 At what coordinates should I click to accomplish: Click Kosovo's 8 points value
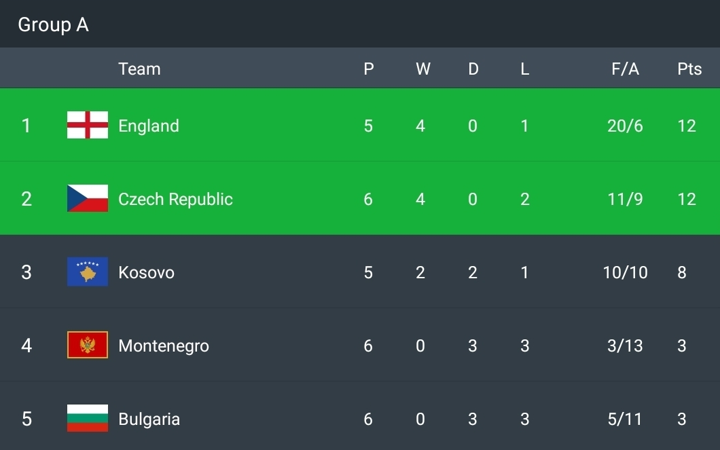point(682,272)
